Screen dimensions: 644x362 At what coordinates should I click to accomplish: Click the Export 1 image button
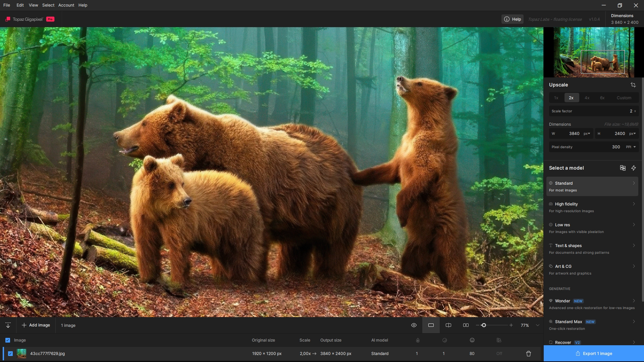coord(594,354)
